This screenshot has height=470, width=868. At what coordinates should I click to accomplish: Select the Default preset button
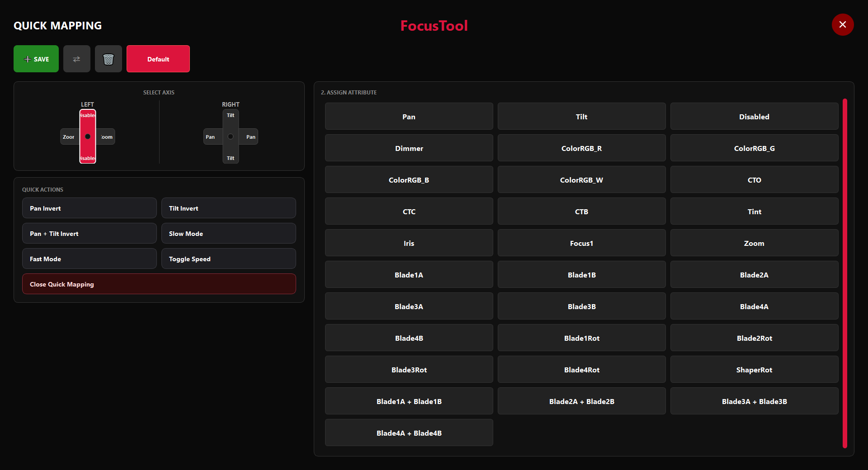coord(158,59)
